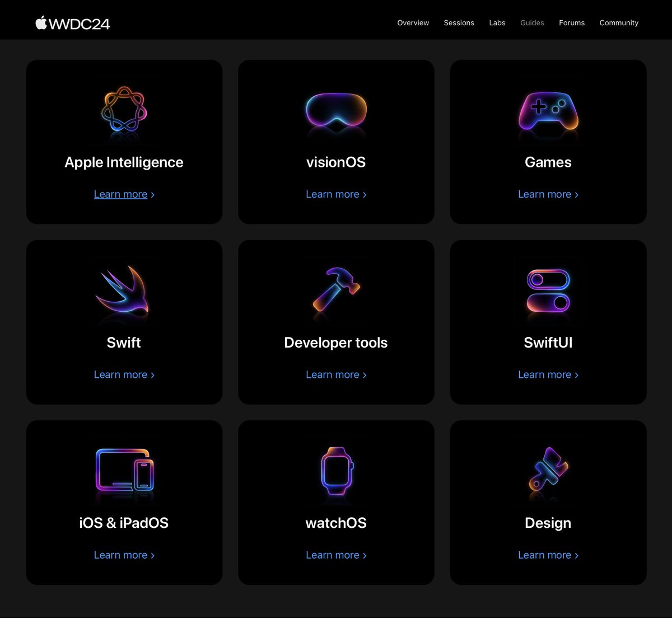Click the Developer tools heading

(336, 343)
